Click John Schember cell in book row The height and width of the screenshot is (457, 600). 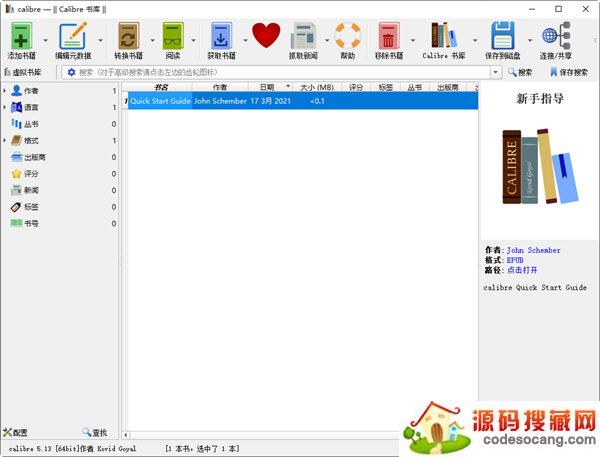click(x=220, y=101)
